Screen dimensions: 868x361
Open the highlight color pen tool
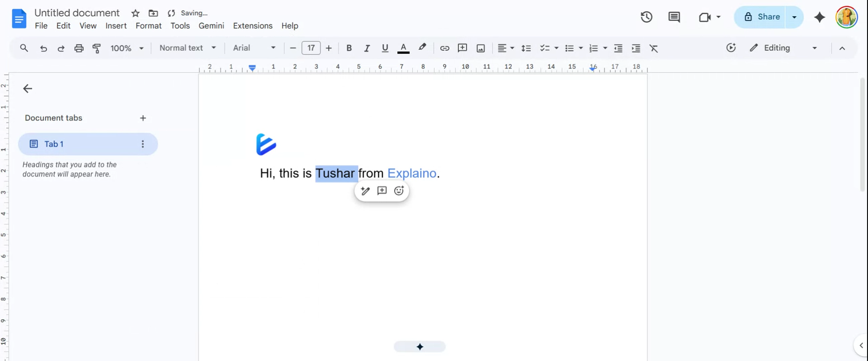click(x=422, y=48)
